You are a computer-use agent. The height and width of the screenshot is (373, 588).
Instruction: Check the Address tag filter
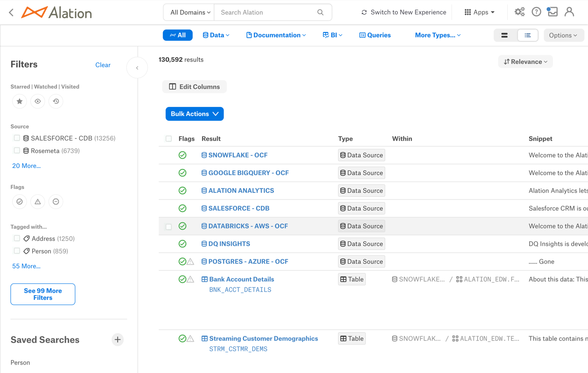[x=17, y=238]
